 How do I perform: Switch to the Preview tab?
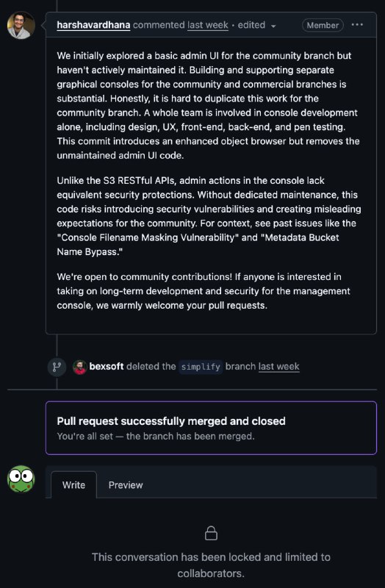pos(126,485)
